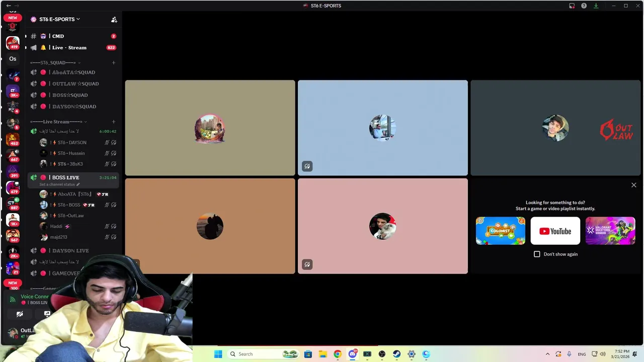The image size is (644, 362).
Task: Click deafened icon on pink tile
Action: pos(307,264)
